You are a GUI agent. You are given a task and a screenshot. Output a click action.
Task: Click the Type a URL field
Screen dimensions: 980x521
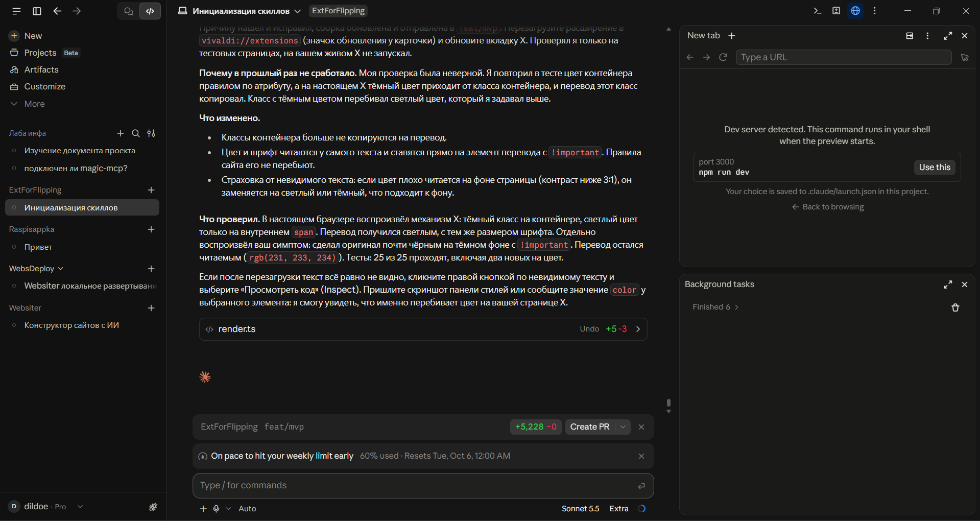click(x=844, y=57)
